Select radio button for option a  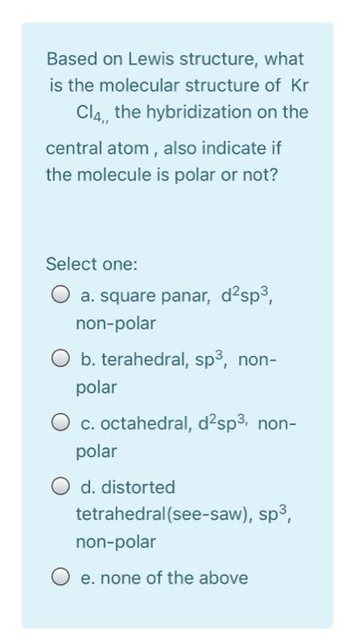[60, 295]
